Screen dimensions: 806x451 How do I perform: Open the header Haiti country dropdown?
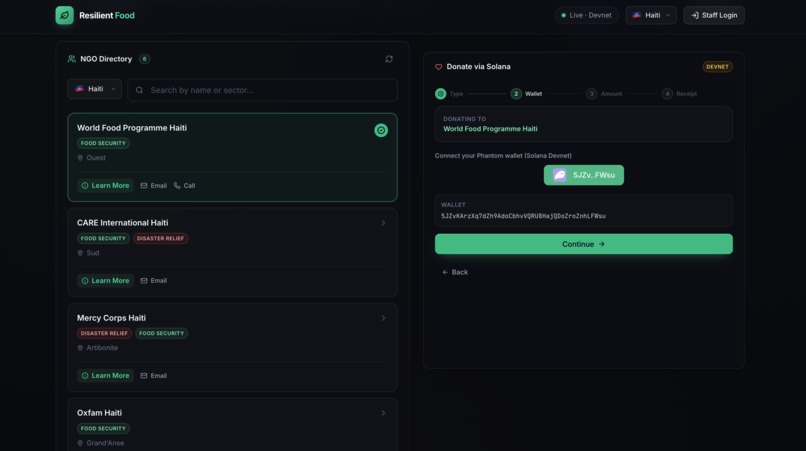pyautogui.click(x=651, y=15)
